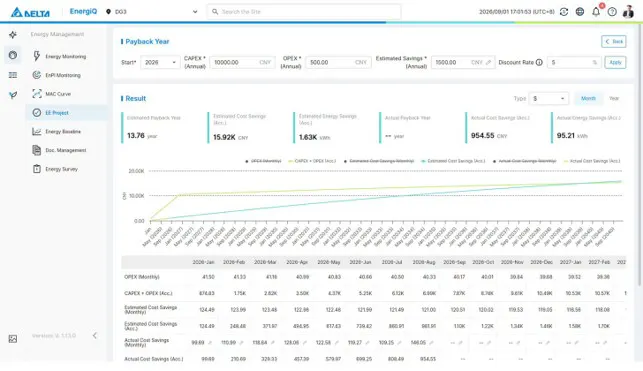The image size is (643, 371).
Task: Toggle the CAPEX + OPEX (Acc.) legend series
Action: tap(312, 161)
